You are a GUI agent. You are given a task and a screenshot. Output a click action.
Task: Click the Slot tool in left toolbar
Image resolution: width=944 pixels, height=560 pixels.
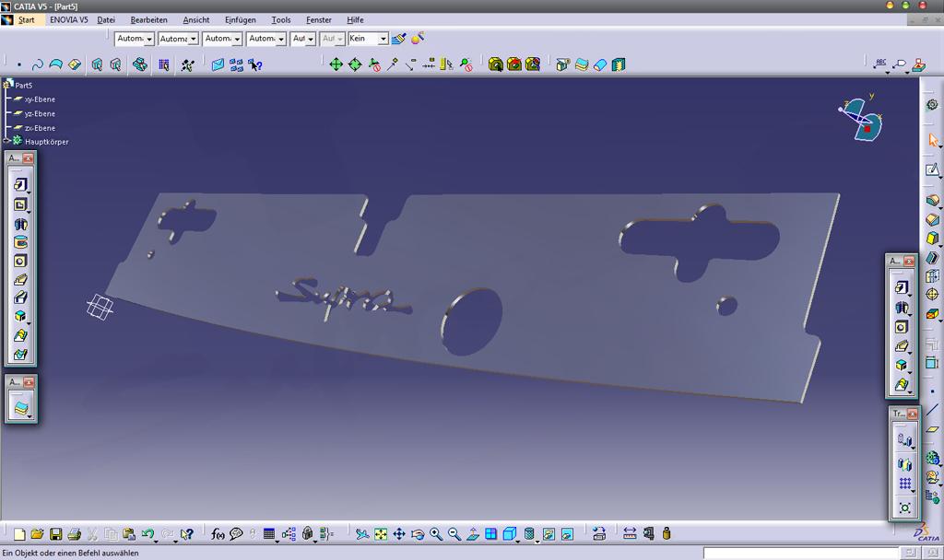pyautogui.click(x=20, y=297)
